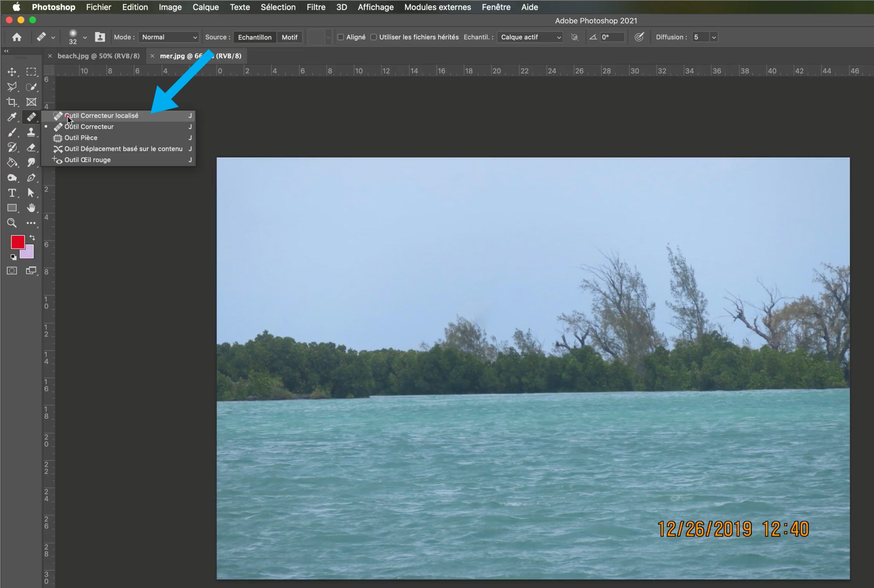Choose Outil Pièce from flyout menu

click(x=81, y=138)
